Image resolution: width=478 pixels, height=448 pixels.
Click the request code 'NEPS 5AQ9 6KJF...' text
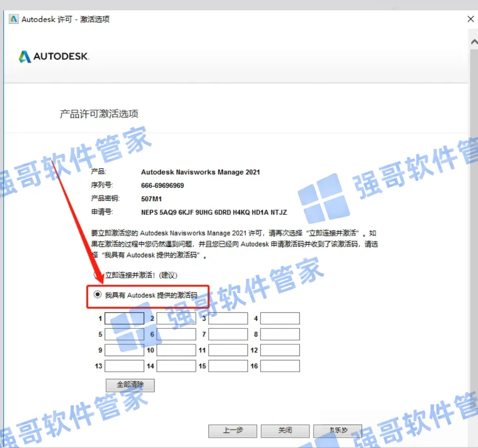(214, 212)
